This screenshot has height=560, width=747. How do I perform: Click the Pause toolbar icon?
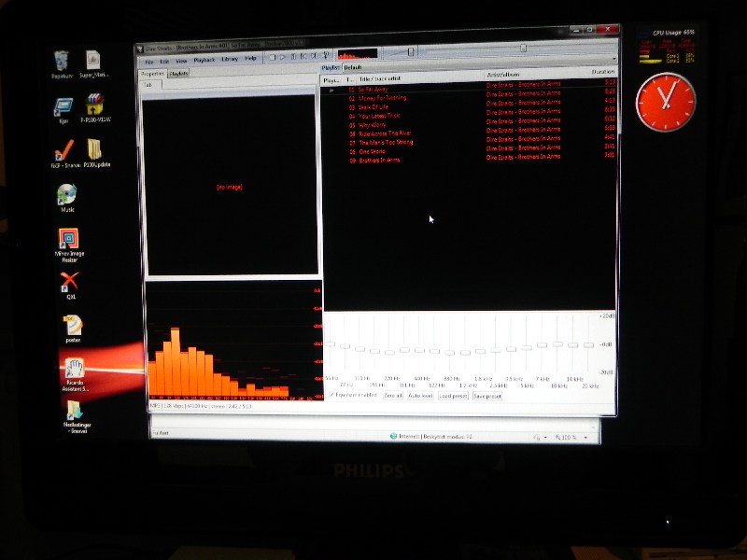293,57
